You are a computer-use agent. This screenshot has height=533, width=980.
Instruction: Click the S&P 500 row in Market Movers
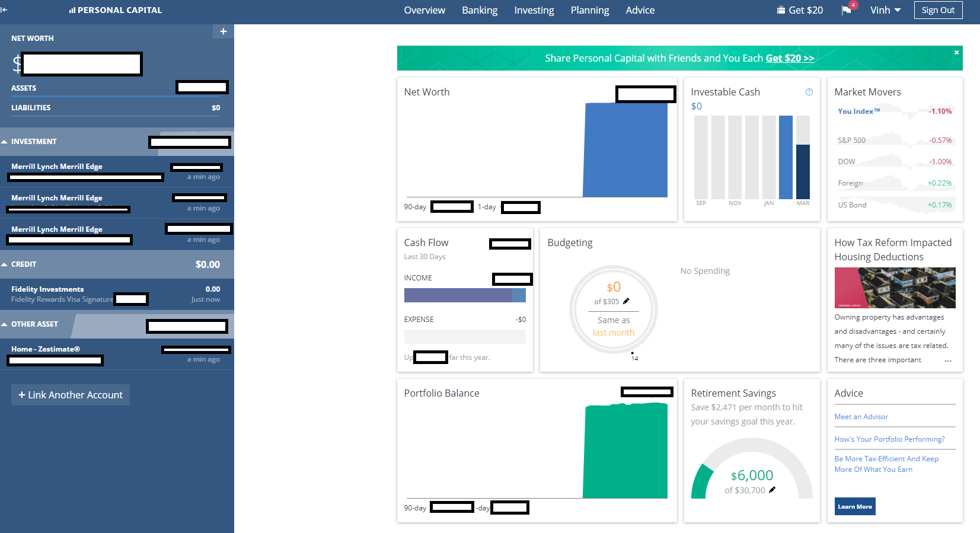click(895, 141)
